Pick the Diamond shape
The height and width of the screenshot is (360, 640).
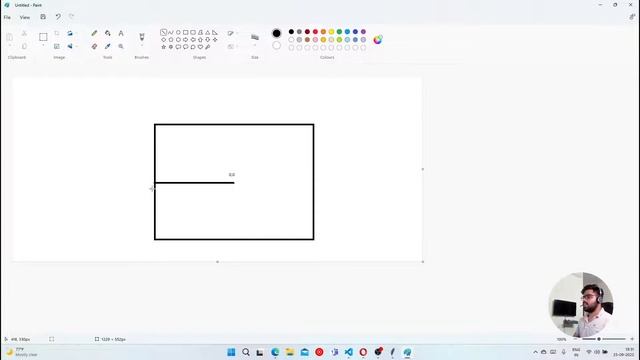pyautogui.click(x=163, y=40)
